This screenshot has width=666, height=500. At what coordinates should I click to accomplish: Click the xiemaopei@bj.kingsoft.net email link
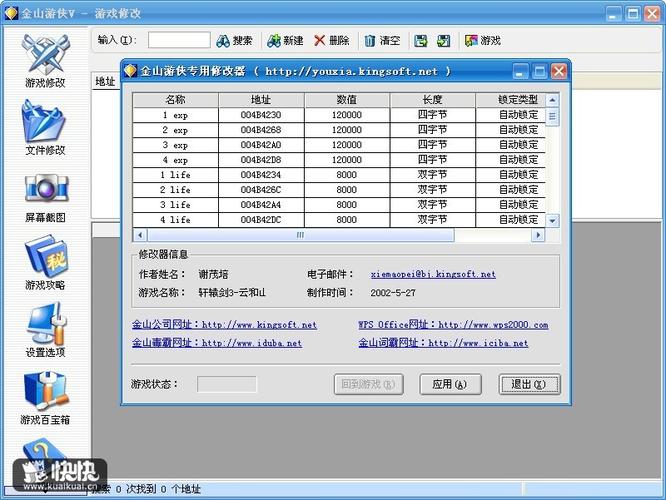(433, 274)
